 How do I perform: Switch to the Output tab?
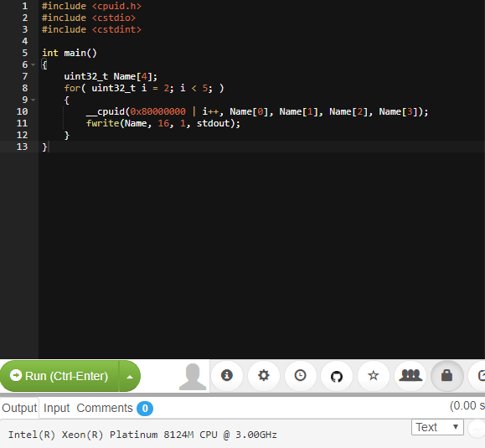coord(19,408)
